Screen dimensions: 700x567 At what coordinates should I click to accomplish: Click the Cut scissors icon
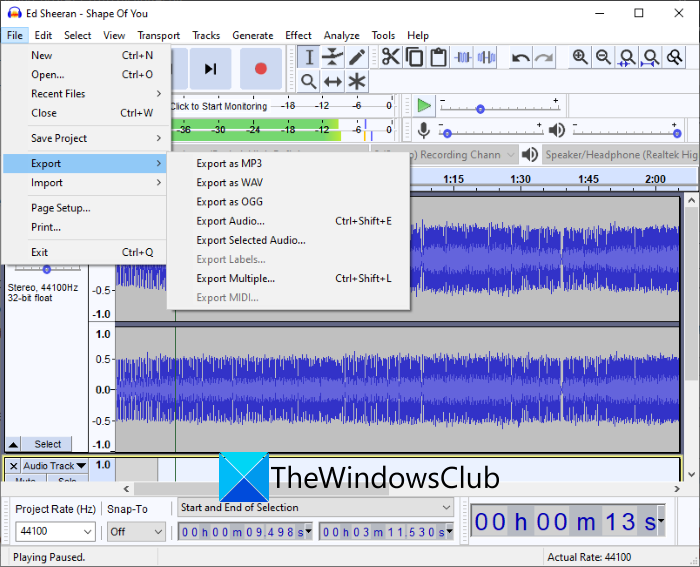point(391,57)
